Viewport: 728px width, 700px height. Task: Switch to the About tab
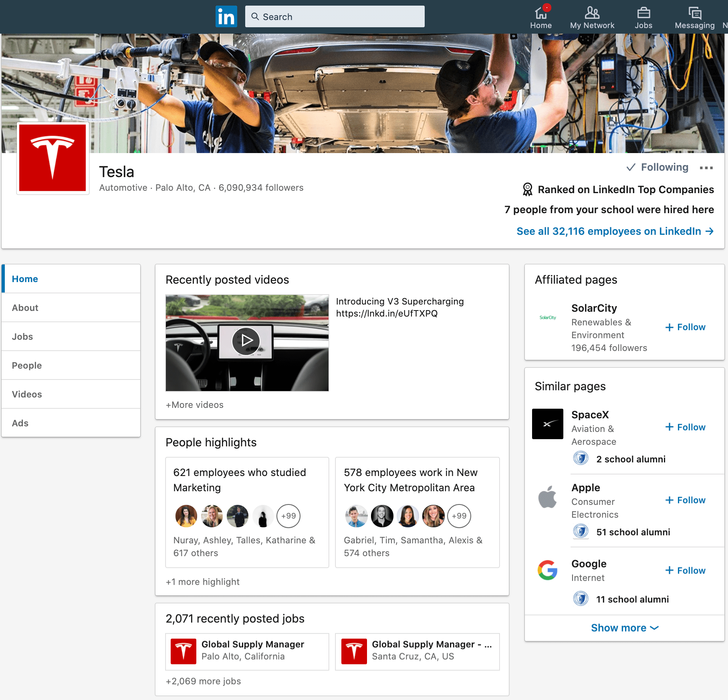tap(25, 308)
